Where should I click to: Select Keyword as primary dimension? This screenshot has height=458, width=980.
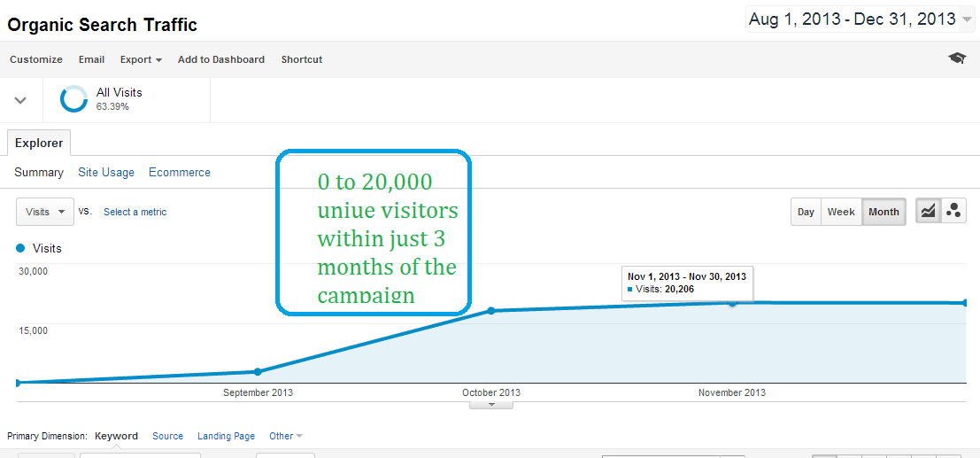116,436
